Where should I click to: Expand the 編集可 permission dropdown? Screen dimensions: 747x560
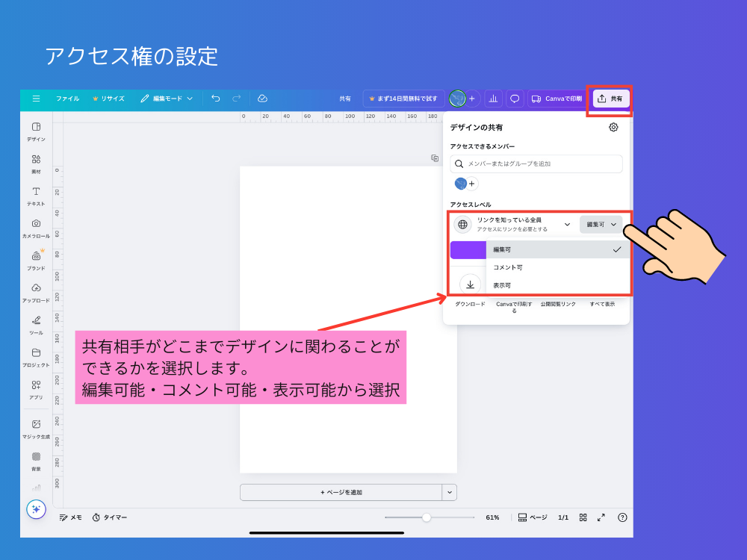point(601,224)
